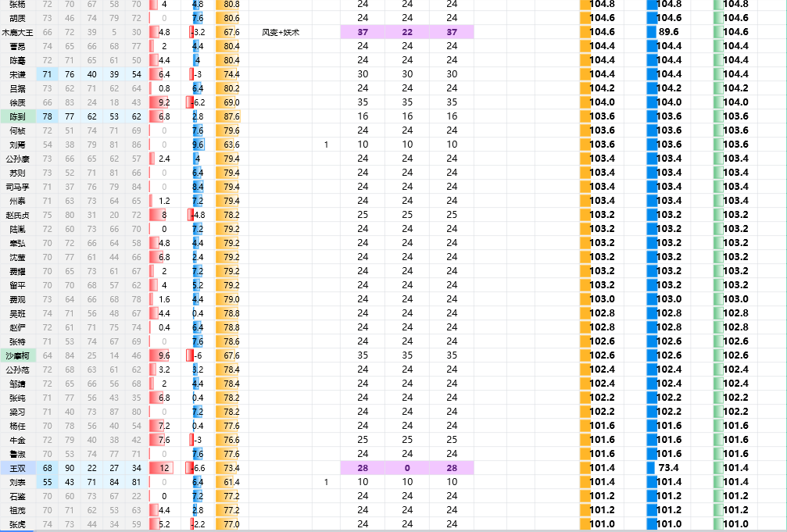Select the -6.6 cell in 王双 row
The width and height of the screenshot is (787, 532).
198,468
